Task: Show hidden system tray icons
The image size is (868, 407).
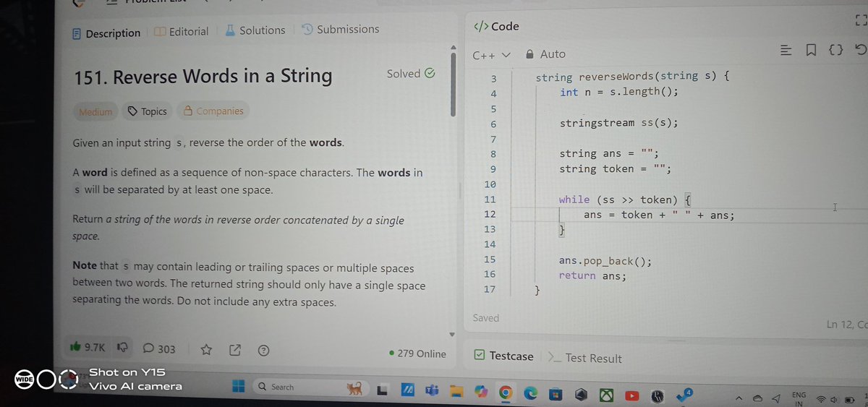Action: click(739, 398)
